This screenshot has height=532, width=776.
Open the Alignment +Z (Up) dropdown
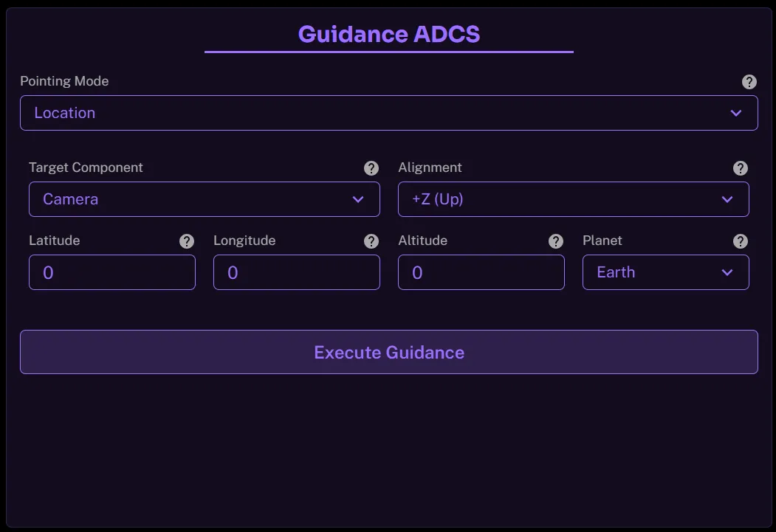pyautogui.click(x=573, y=199)
